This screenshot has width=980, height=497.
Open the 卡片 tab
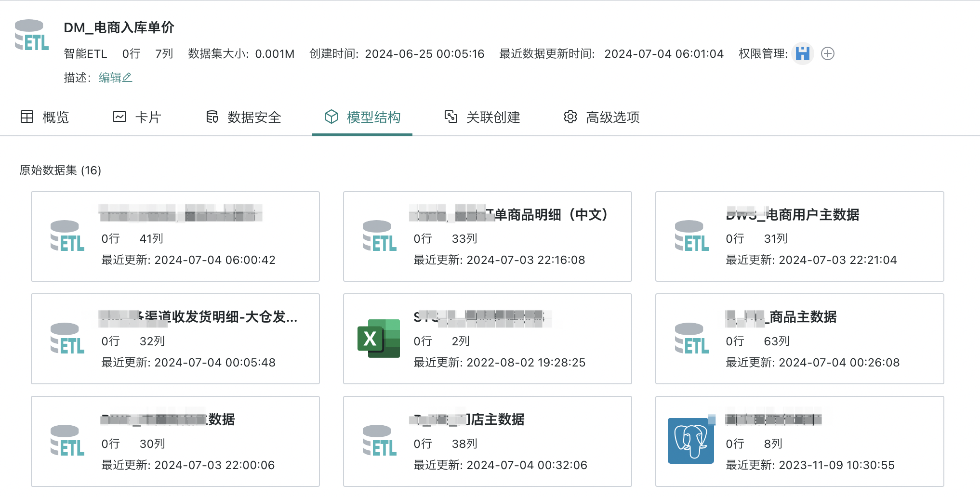[x=137, y=117]
